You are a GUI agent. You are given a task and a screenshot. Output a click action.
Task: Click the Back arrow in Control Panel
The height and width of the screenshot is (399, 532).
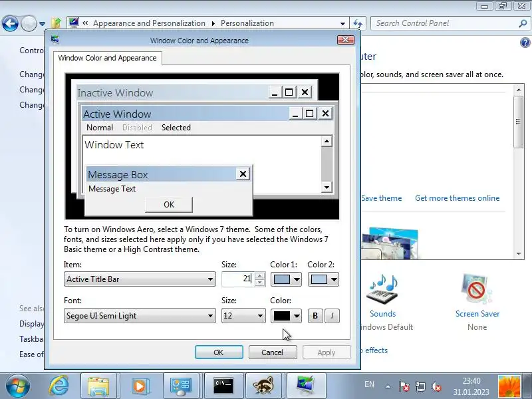(10, 24)
